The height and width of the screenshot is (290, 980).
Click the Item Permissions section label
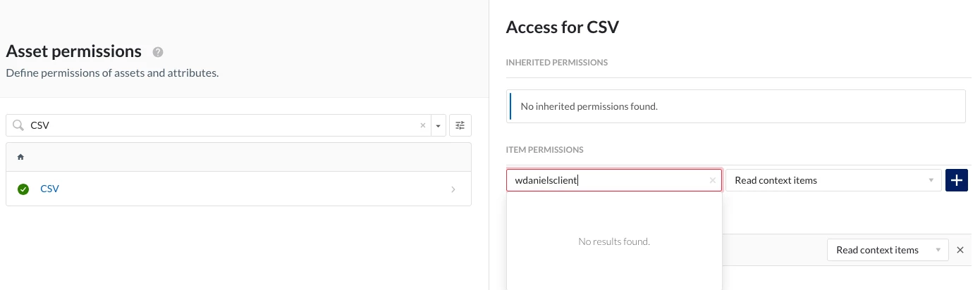pos(544,150)
